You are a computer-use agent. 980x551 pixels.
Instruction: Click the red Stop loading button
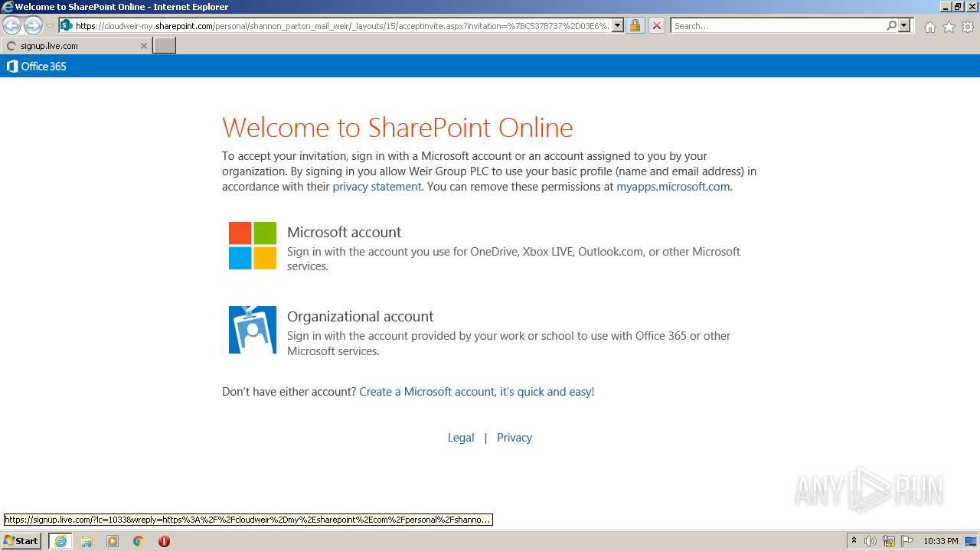[657, 25]
